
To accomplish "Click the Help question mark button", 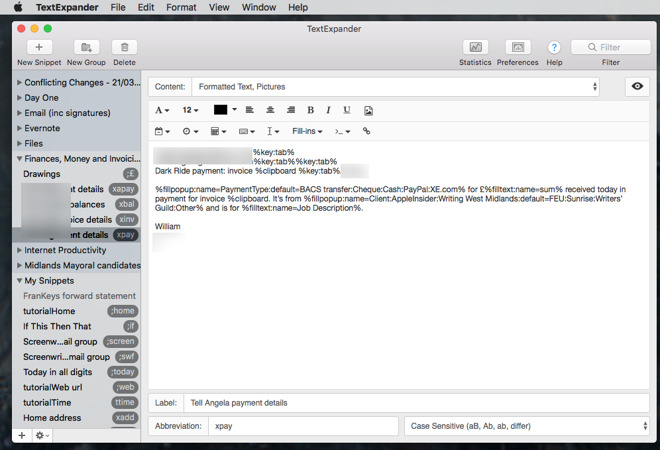I will point(554,48).
